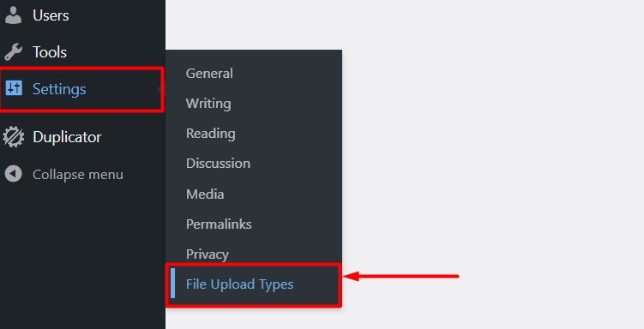Open Discussion settings page

(218, 164)
